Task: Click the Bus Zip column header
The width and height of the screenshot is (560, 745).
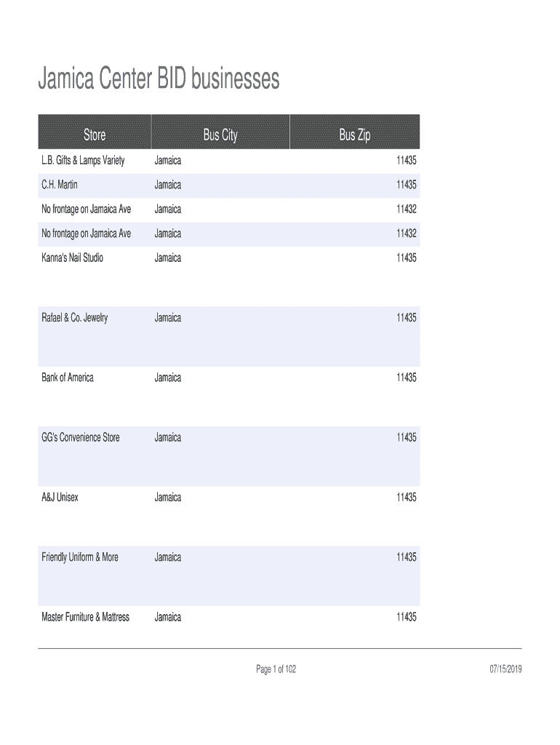Action: pyautogui.click(x=355, y=135)
